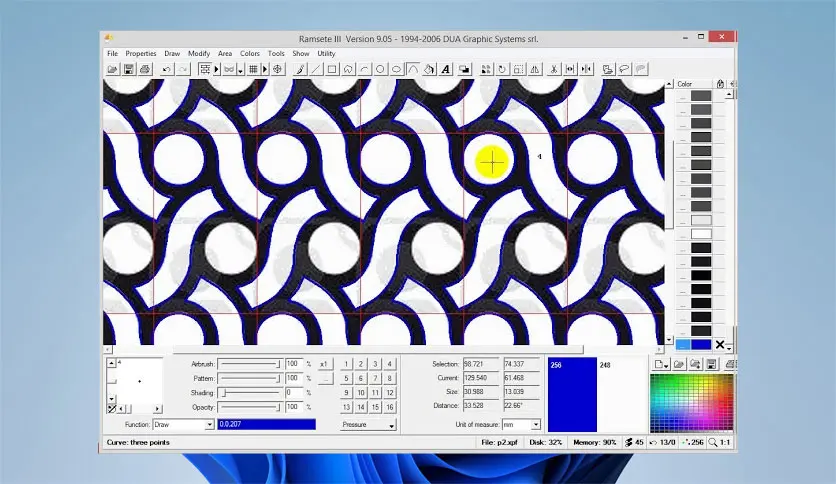Click the blue 0.0.207 color value field
This screenshot has height=484, width=836.
point(267,424)
